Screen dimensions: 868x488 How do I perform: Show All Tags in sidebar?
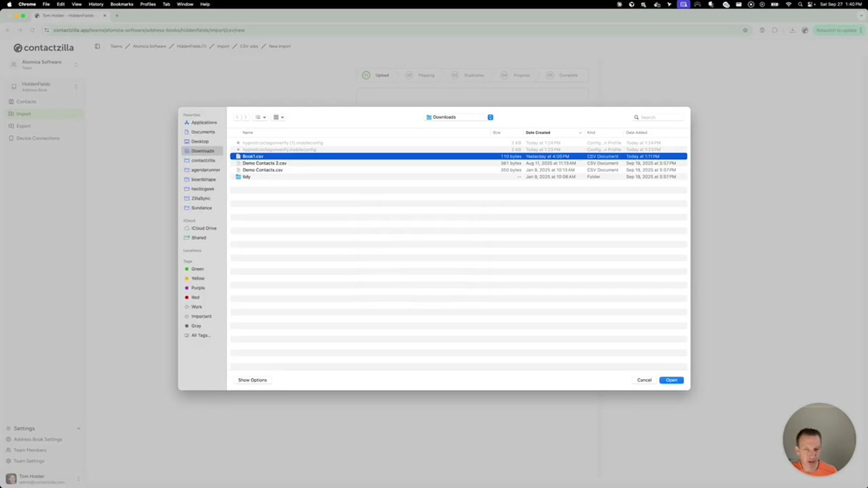pyautogui.click(x=200, y=335)
